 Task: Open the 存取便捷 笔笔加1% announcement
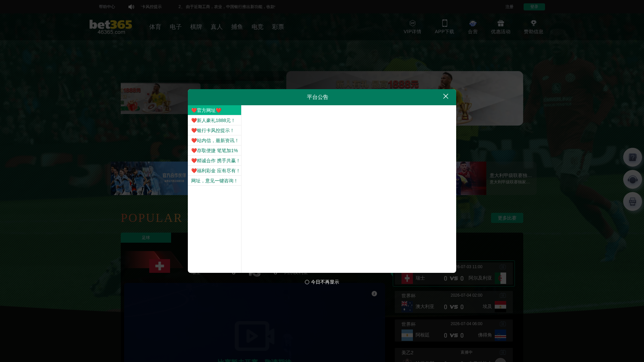214,150
